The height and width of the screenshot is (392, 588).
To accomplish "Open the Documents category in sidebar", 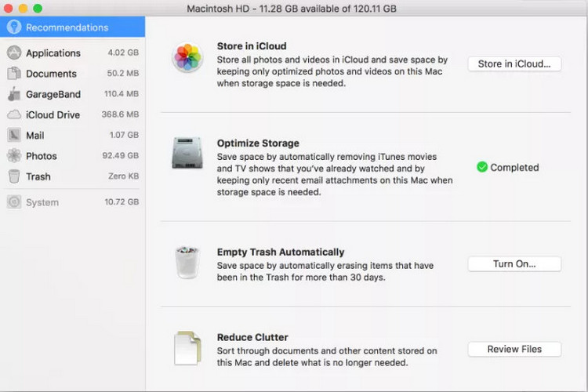I will [51, 74].
